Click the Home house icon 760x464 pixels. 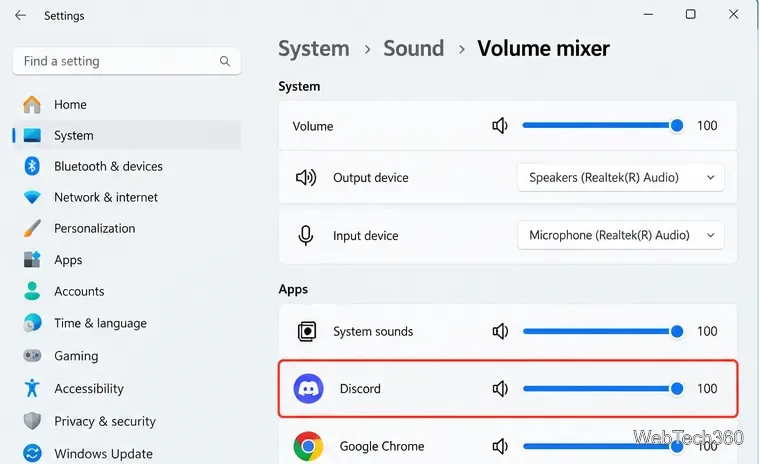point(32,104)
